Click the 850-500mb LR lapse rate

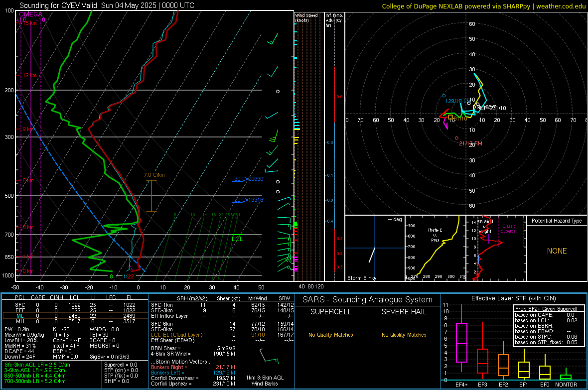coord(35,376)
